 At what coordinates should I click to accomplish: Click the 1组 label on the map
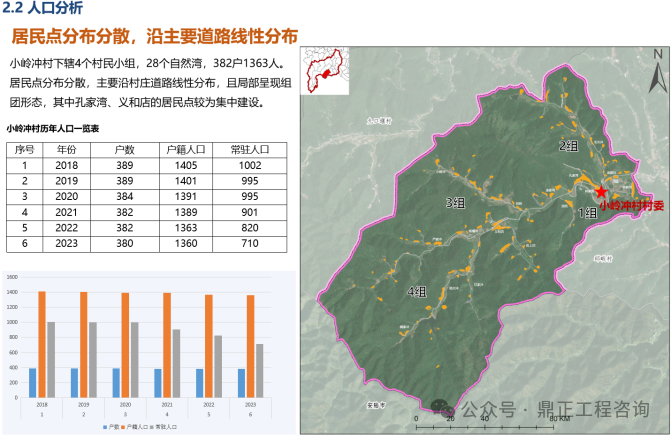pos(586,213)
